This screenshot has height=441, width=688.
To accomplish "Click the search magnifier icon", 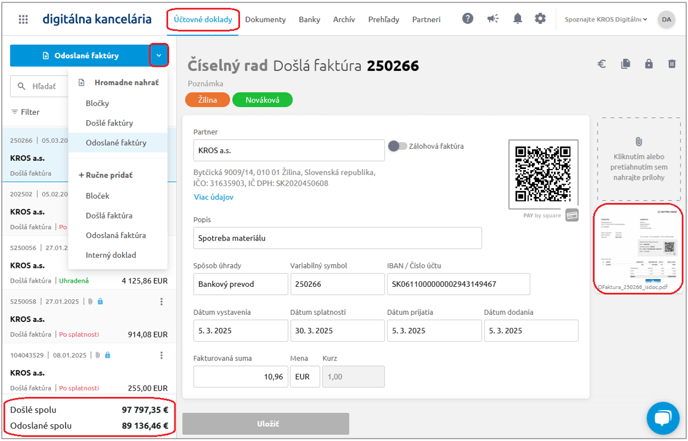I will [21, 86].
